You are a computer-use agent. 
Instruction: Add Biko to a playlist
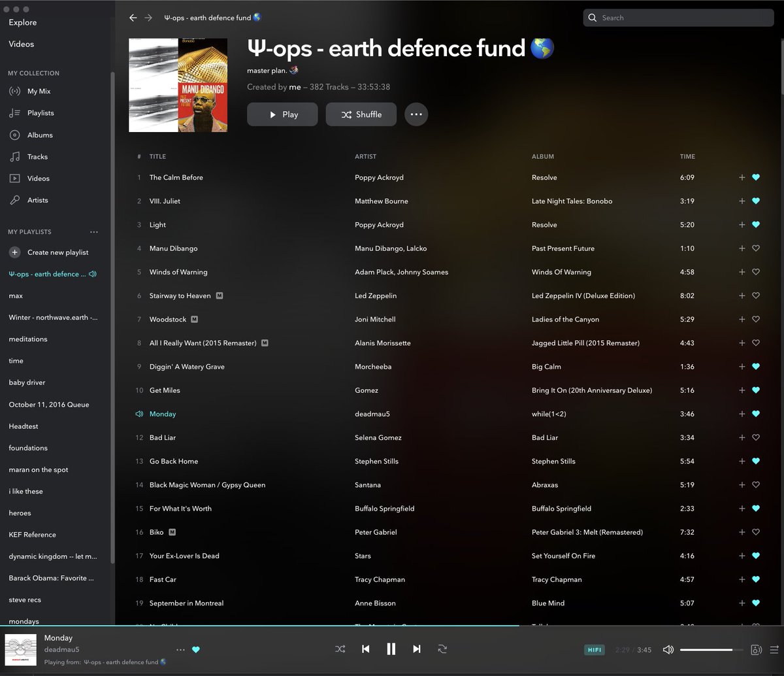coord(742,532)
